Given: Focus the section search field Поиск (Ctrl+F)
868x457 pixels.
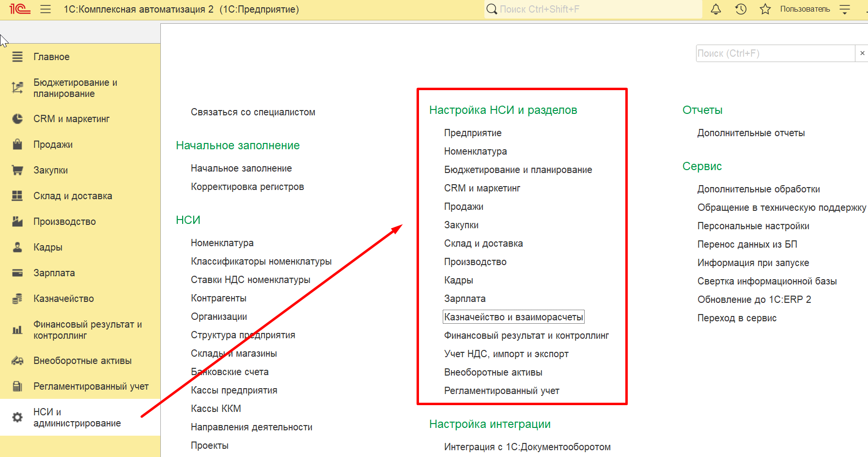Looking at the screenshot, I should coord(775,53).
